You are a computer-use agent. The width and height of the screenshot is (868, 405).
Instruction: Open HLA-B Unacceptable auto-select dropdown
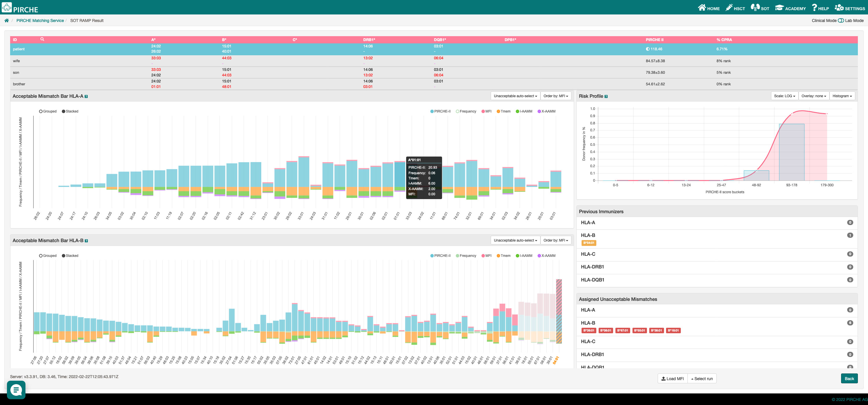coord(515,240)
